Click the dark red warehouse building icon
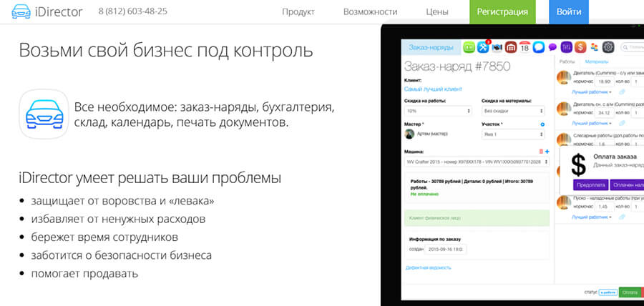 (x=511, y=47)
